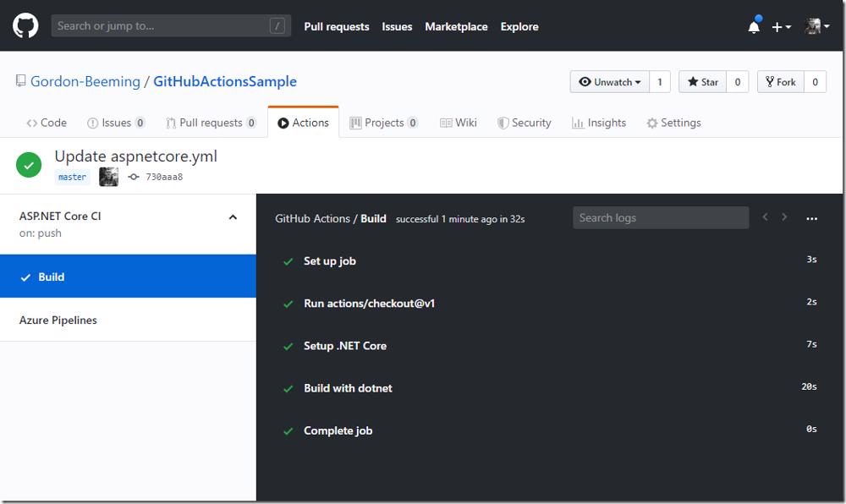Click the checkmark beside Complete job
Viewport: 846px width, 504px height.
[x=288, y=431]
